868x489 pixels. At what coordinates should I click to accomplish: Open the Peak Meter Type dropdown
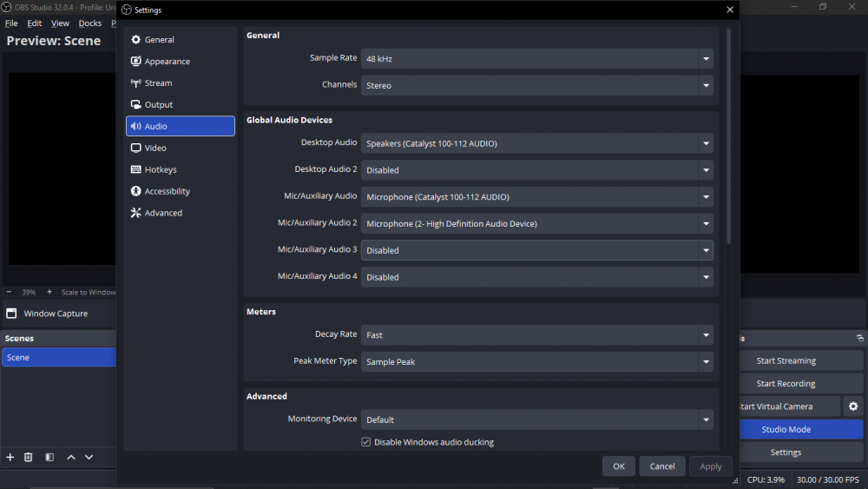pyautogui.click(x=536, y=361)
